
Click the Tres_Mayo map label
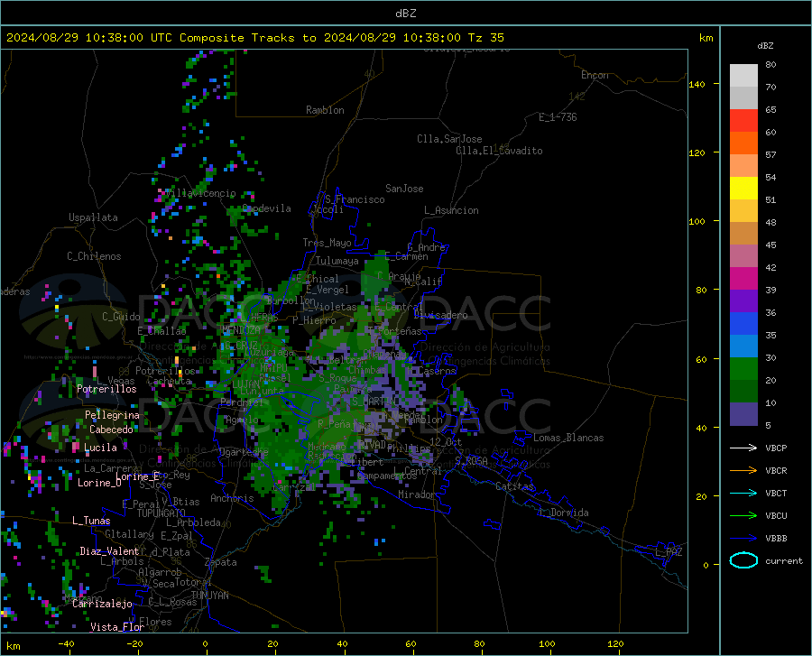327,243
